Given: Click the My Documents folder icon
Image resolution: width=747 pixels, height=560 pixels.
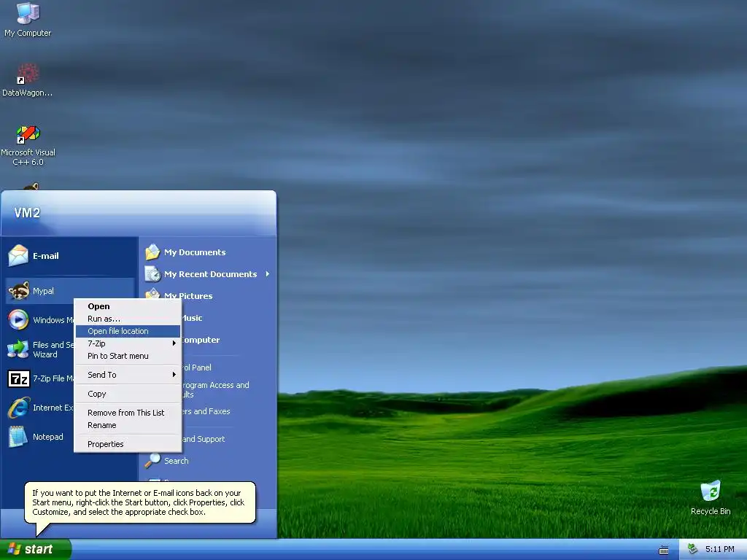Looking at the screenshot, I should tap(152, 252).
